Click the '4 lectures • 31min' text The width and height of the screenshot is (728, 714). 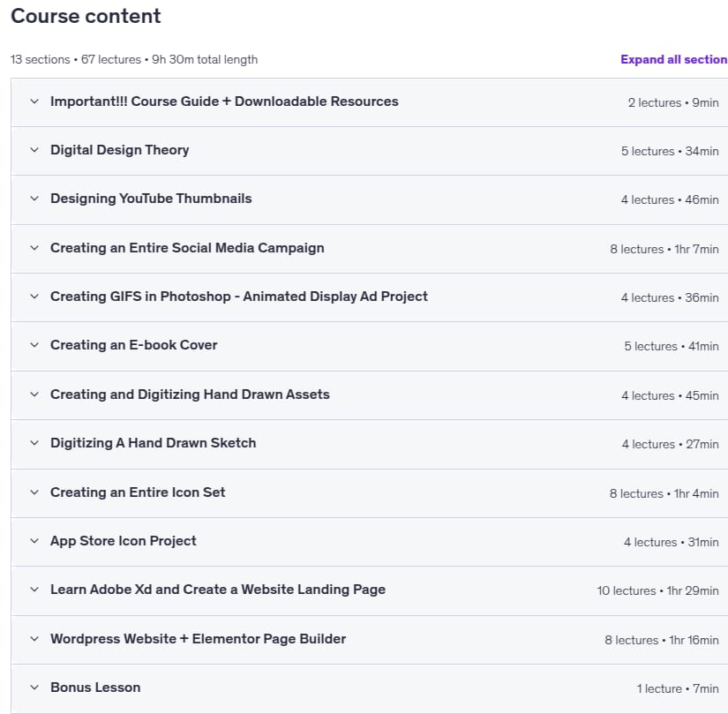coord(672,542)
